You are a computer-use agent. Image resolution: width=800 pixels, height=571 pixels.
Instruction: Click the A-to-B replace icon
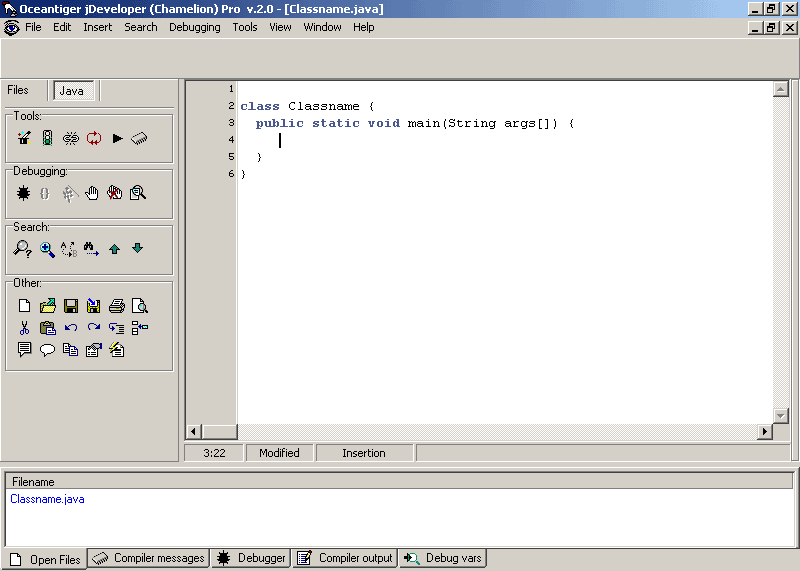[x=69, y=249]
